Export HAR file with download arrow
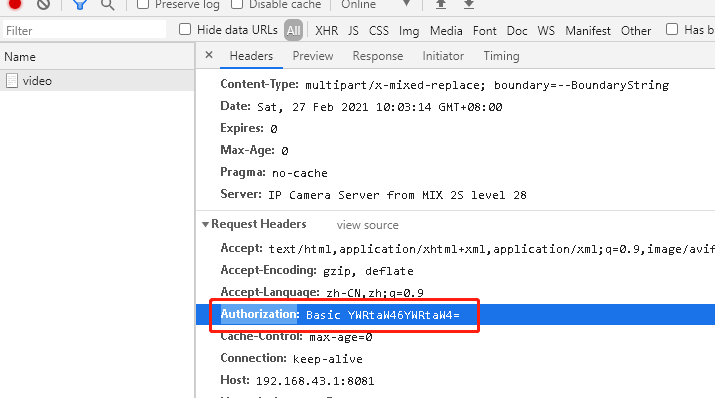 pyautogui.click(x=469, y=5)
